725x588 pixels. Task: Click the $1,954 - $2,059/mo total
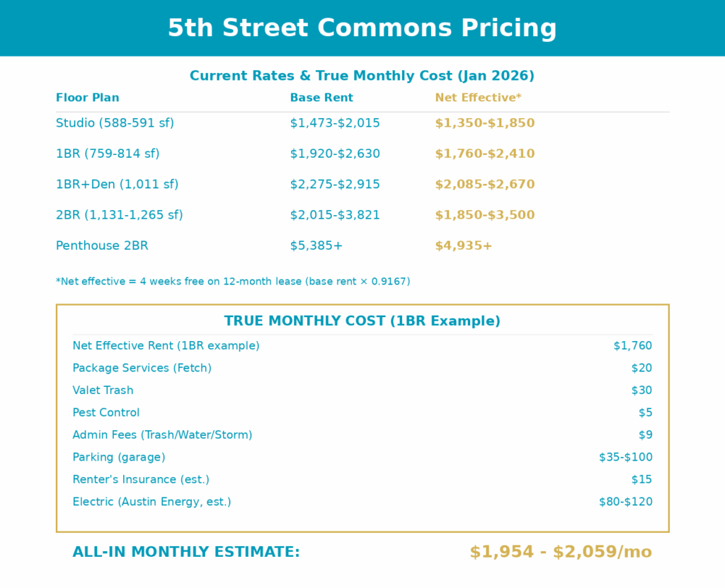[x=561, y=552]
